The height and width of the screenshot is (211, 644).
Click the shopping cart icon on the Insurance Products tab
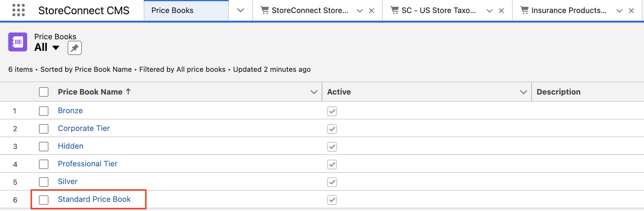(x=524, y=10)
